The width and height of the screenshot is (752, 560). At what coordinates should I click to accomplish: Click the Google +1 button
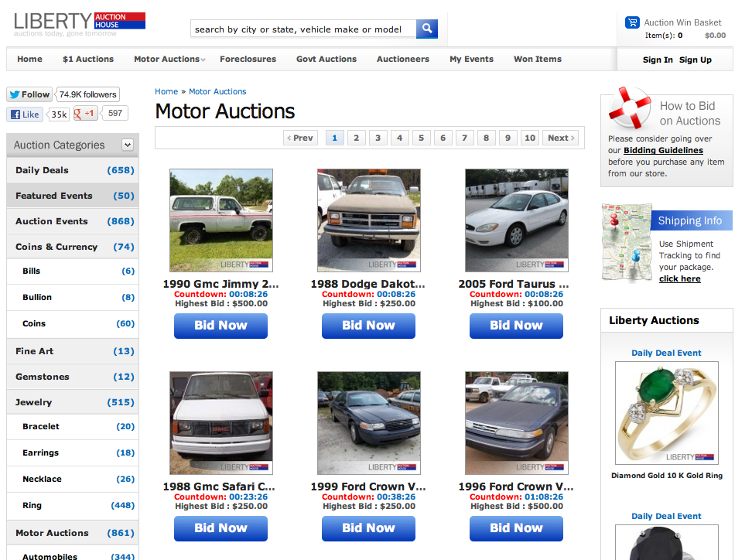86,114
